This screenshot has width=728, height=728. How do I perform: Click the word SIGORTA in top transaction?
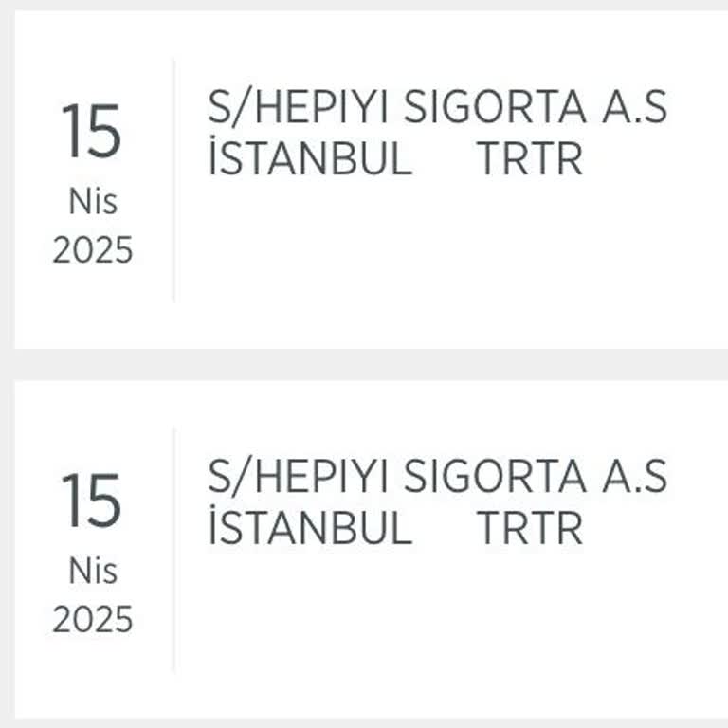pyautogui.click(x=495, y=109)
